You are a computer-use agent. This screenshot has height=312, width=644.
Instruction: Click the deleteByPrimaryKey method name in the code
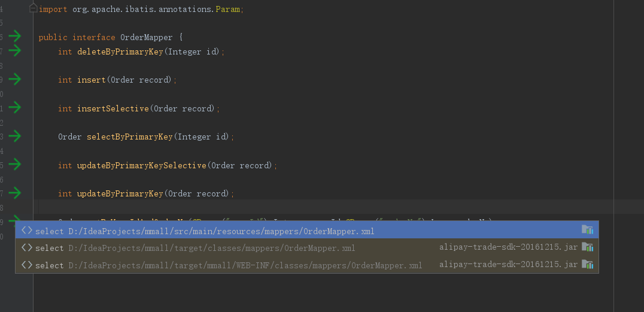coord(120,52)
